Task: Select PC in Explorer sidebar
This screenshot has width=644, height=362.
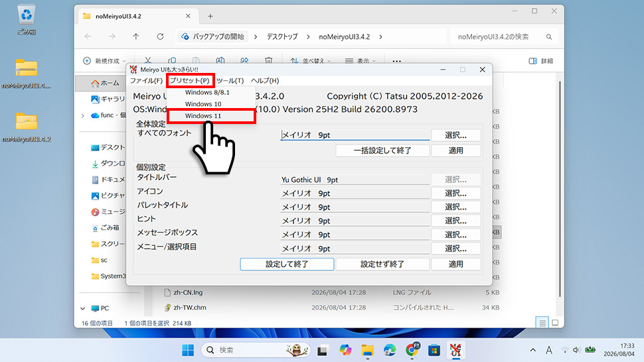Action: click(100, 308)
